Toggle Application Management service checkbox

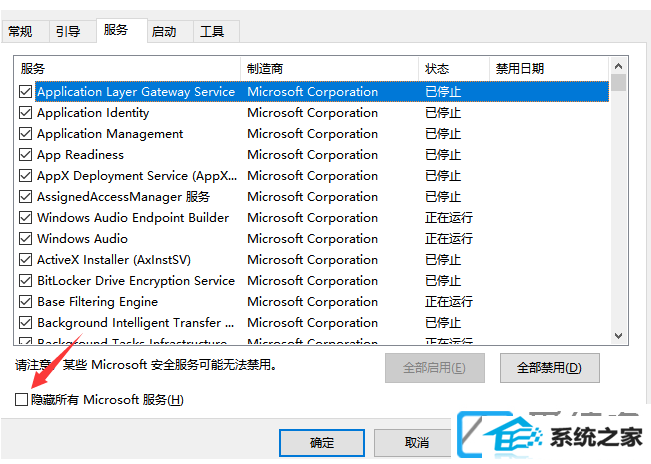pos(25,134)
